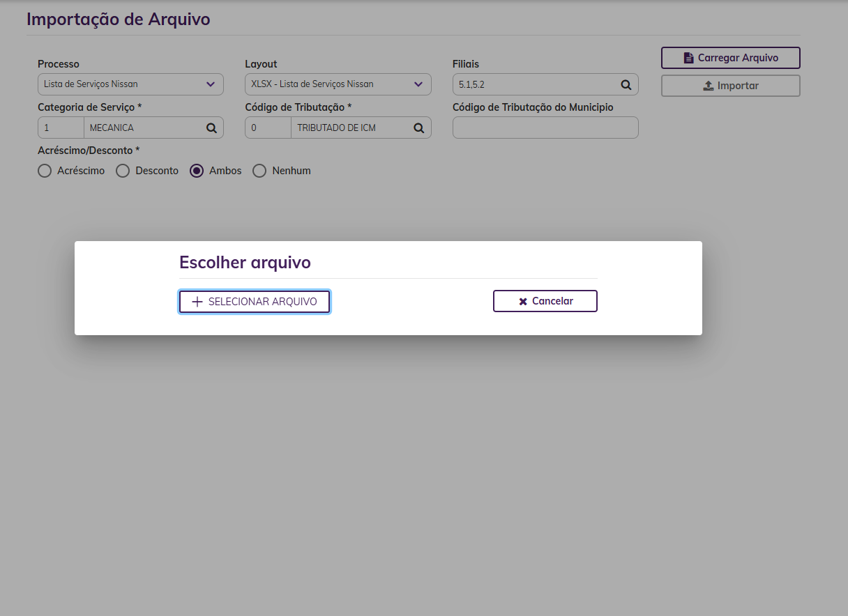Screen dimensions: 848x616
Task: Click the plus icon in Selecionar Arquivo
Action: click(x=197, y=302)
